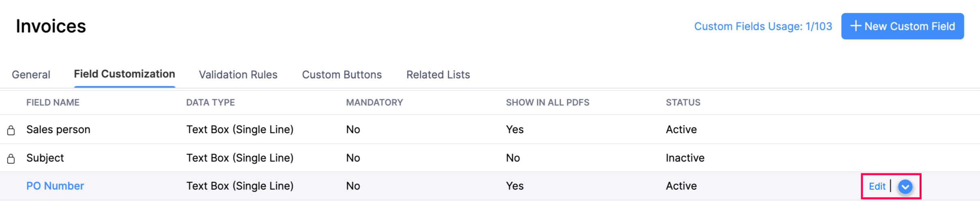Open the PO Number field link

point(55,186)
